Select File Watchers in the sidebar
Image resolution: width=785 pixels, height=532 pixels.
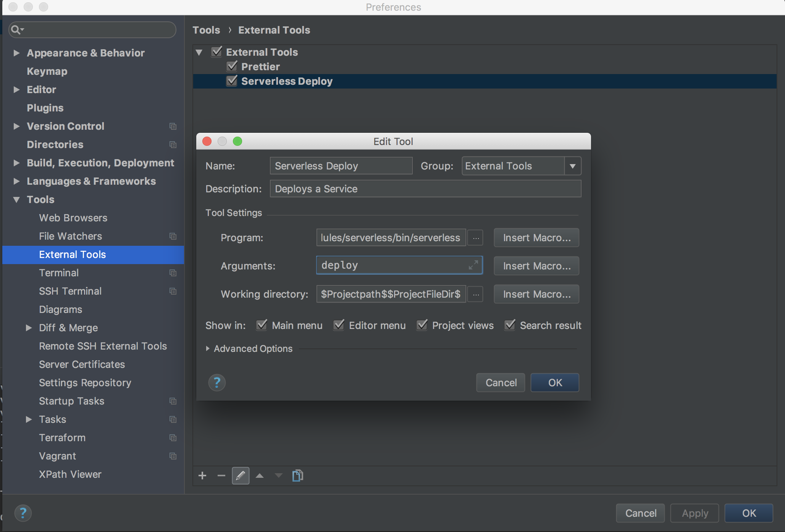click(70, 236)
